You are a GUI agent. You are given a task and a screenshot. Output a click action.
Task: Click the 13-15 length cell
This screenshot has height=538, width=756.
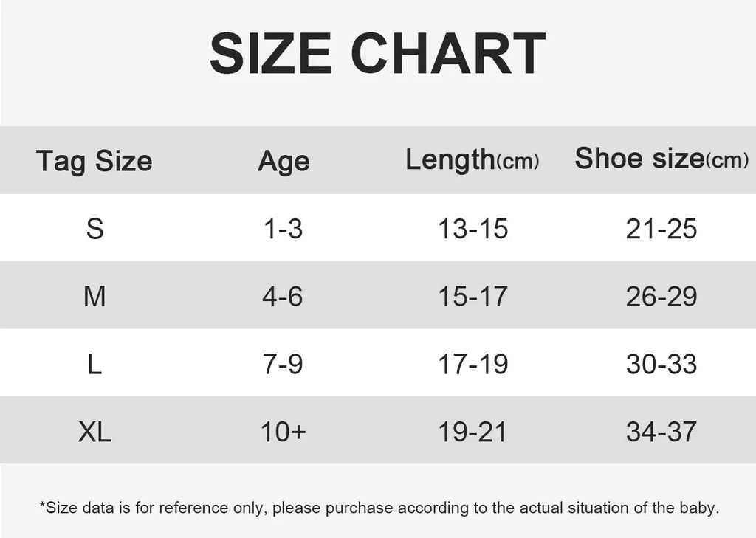pyautogui.click(x=473, y=229)
